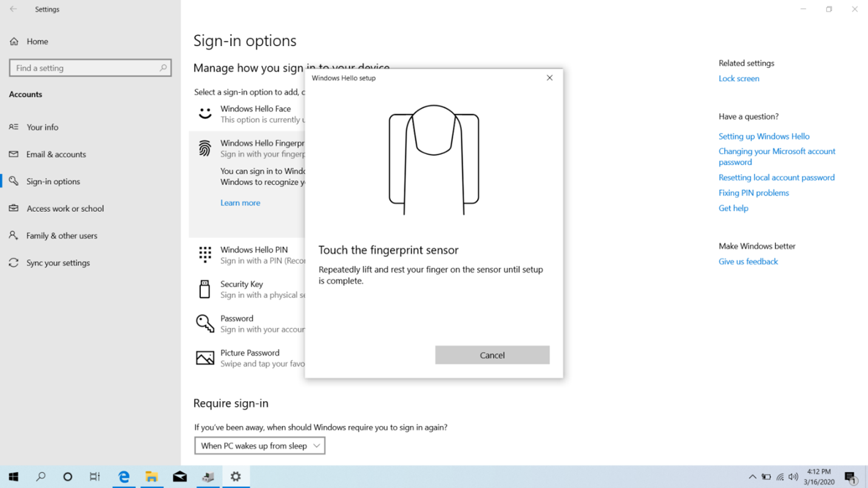Click the finger illustration in the dialog

(434, 160)
